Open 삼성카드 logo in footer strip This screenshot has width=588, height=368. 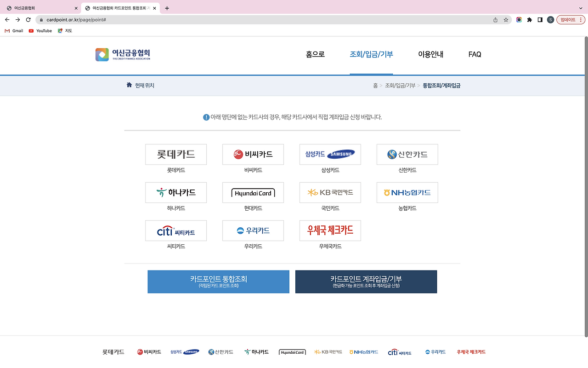185,352
